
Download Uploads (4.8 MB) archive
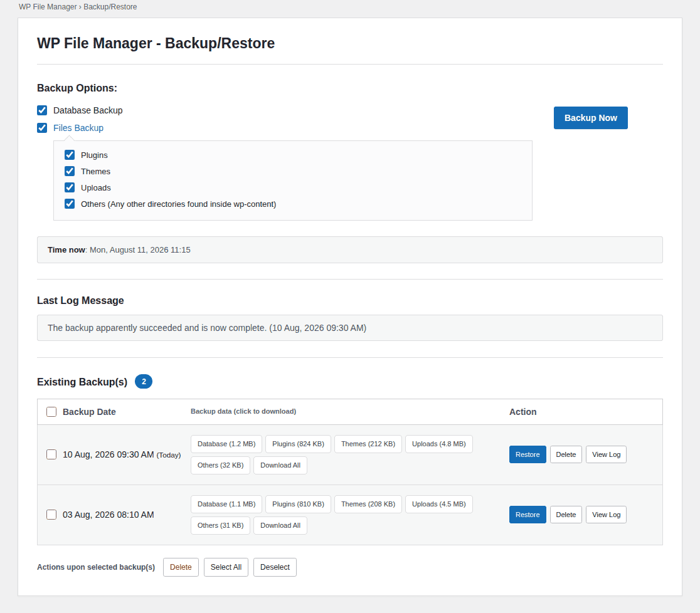click(439, 444)
